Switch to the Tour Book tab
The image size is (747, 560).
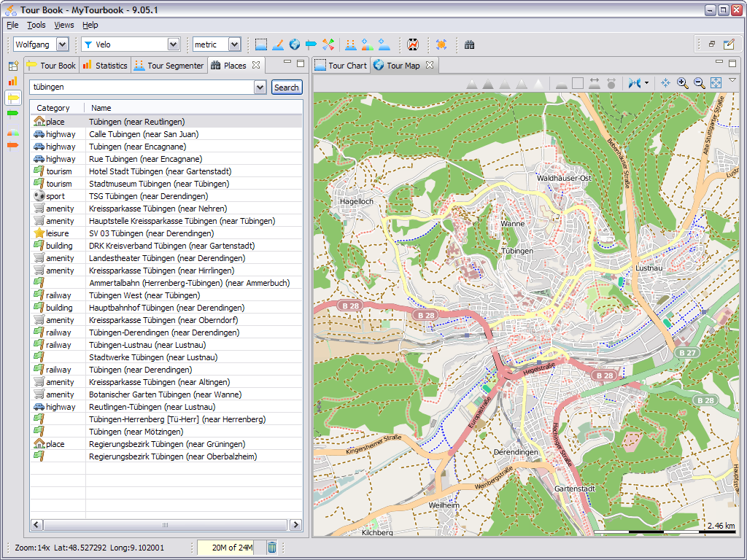(52, 65)
